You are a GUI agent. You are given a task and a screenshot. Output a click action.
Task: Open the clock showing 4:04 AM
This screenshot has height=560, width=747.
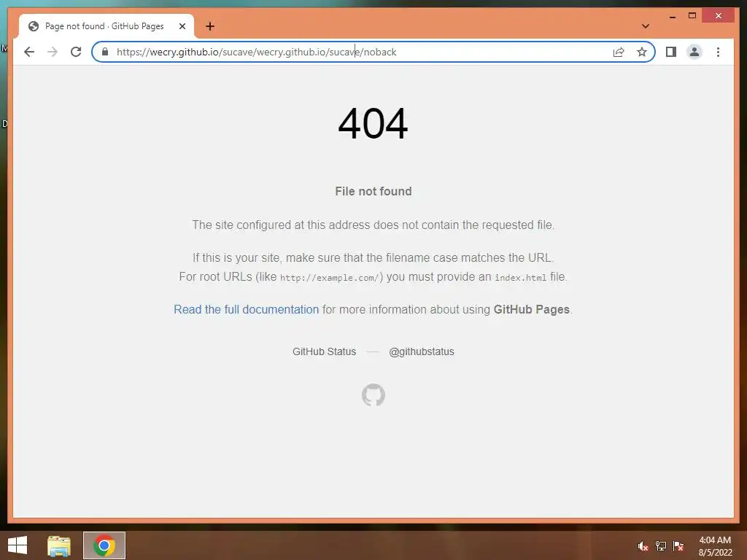coord(715,546)
